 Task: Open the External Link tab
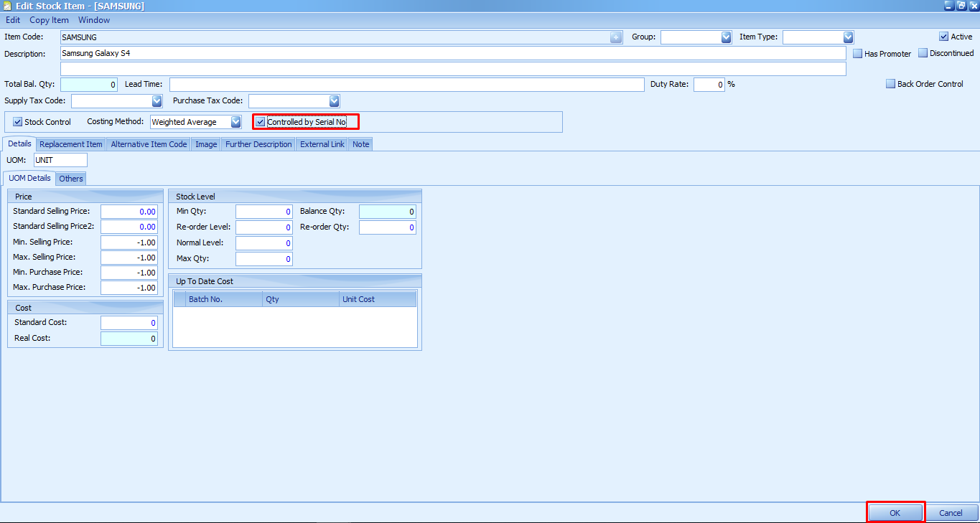pyautogui.click(x=322, y=144)
